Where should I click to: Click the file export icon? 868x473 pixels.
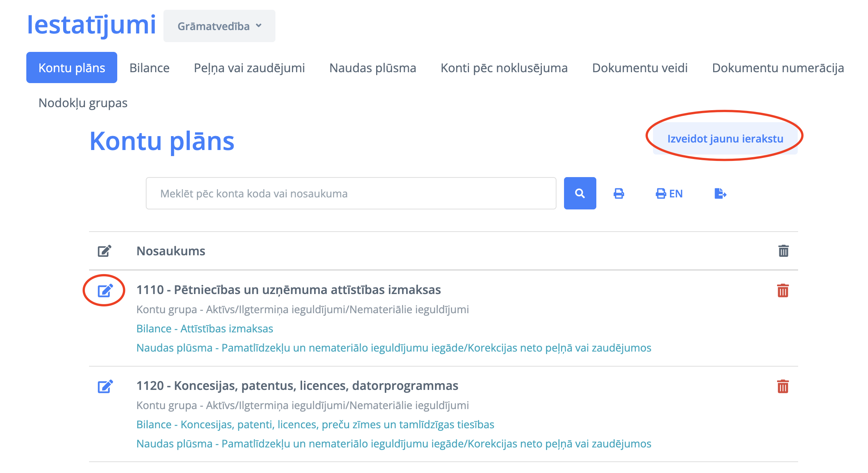coord(720,194)
